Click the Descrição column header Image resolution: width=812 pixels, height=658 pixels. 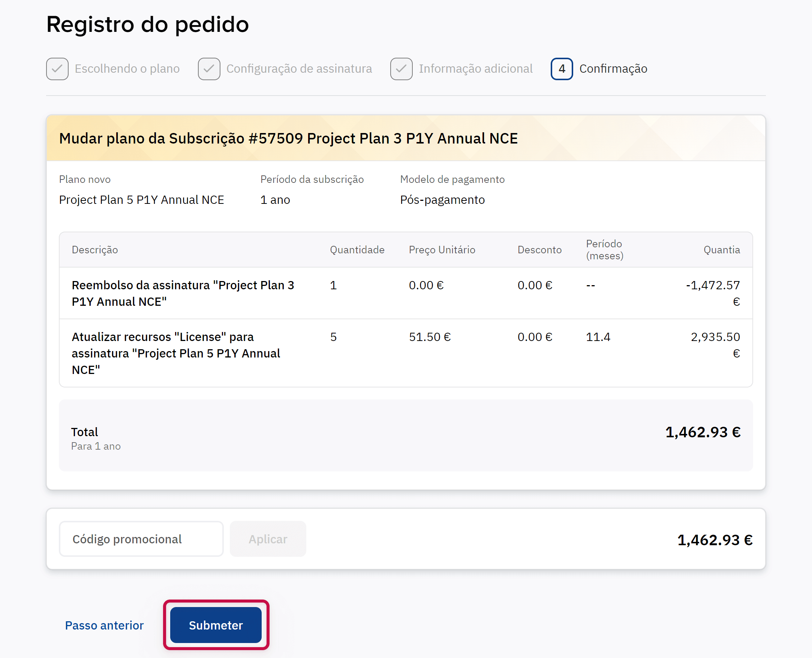pos(95,250)
